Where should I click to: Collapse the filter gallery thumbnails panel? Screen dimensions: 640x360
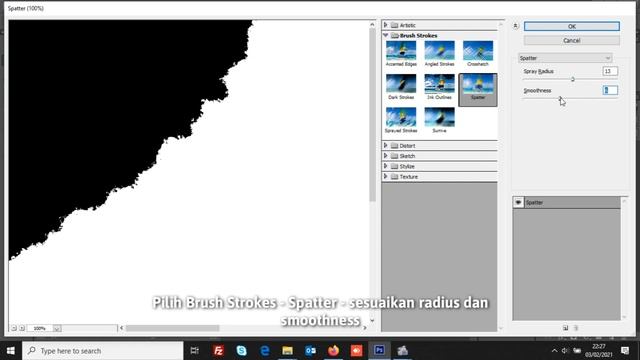[515, 26]
